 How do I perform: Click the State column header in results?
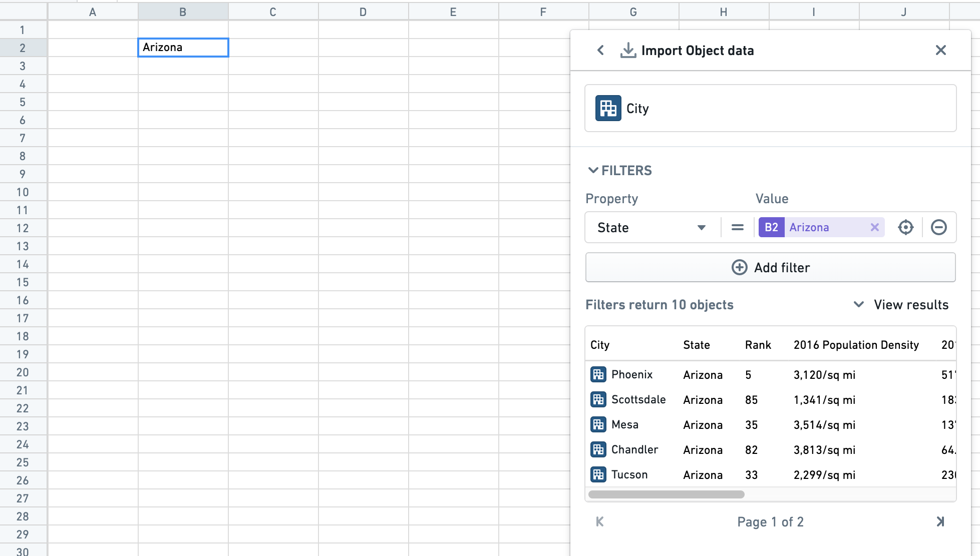click(x=696, y=345)
